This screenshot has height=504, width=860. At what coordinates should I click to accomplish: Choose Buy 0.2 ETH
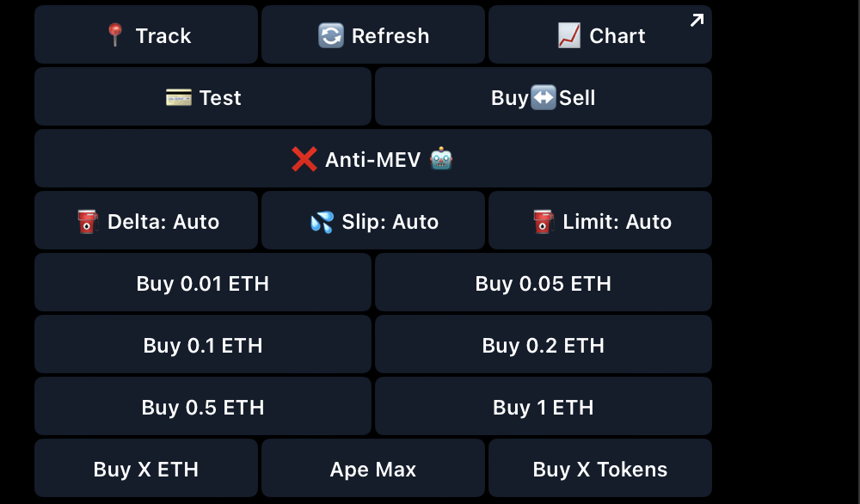tap(544, 345)
